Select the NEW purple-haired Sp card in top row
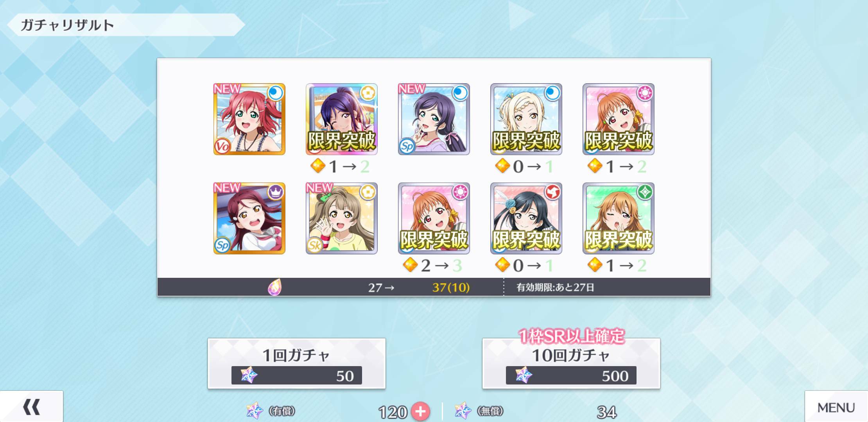Image resolution: width=868 pixels, height=422 pixels. [x=434, y=119]
